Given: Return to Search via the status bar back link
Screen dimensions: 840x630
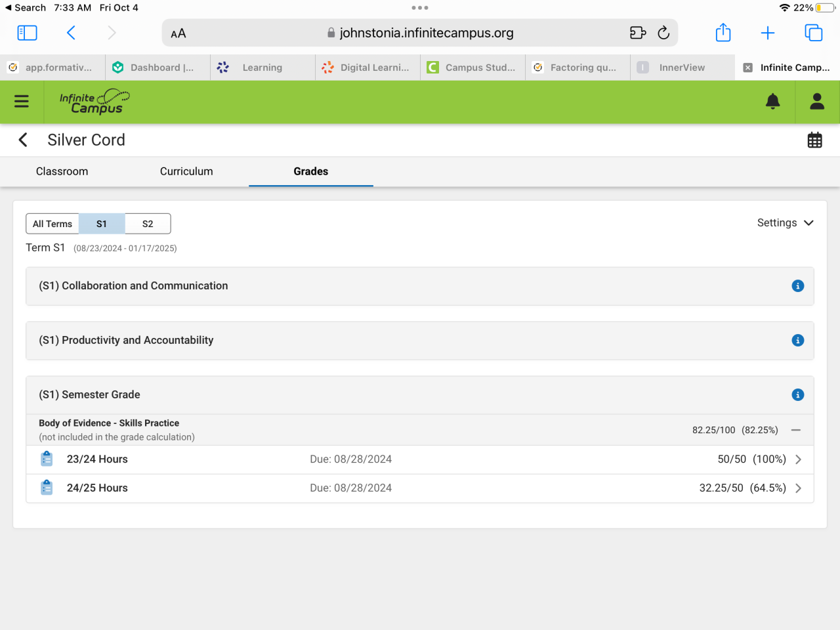Looking at the screenshot, I should 26,8.
